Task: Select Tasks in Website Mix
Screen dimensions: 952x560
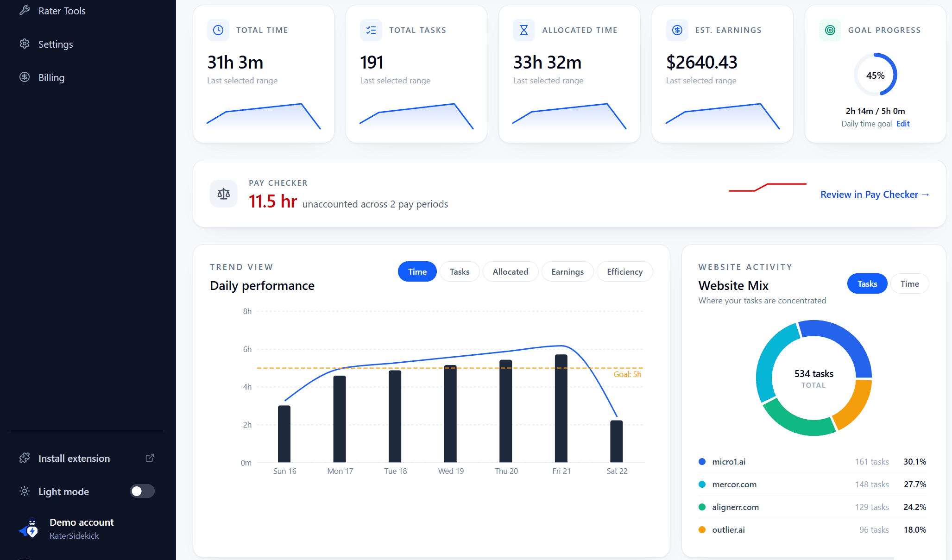Action: pyautogui.click(x=867, y=284)
